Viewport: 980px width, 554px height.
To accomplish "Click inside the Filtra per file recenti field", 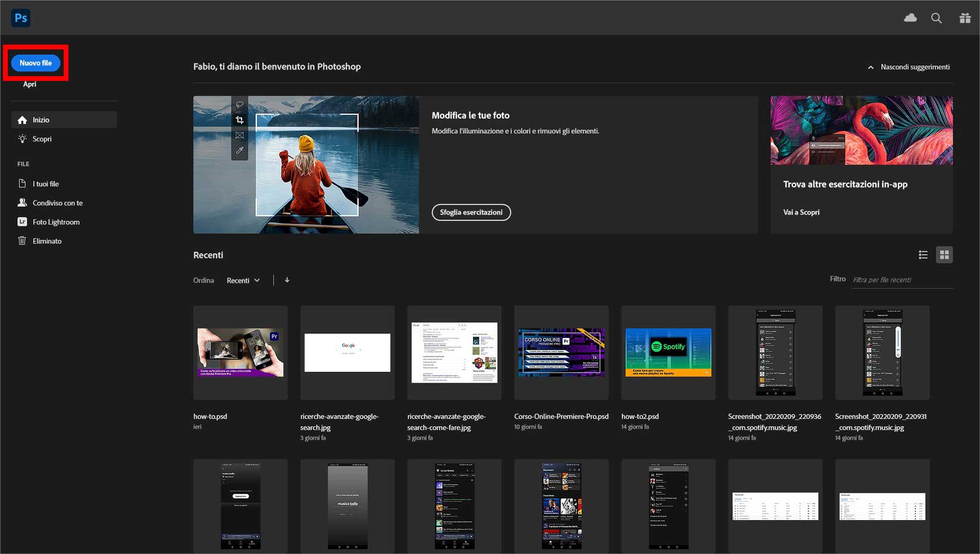I will click(x=901, y=279).
